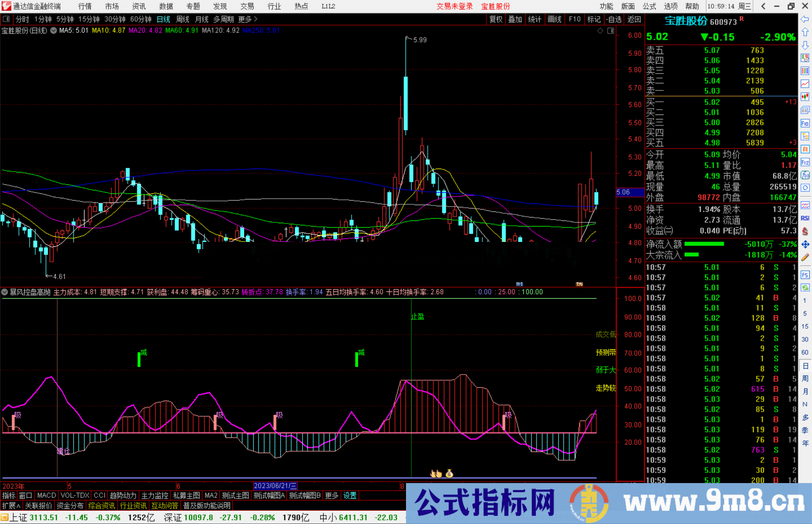The height and width of the screenshot is (524, 812).
Task: Select the 日 period button in sidebar
Action: coord(805,366)
